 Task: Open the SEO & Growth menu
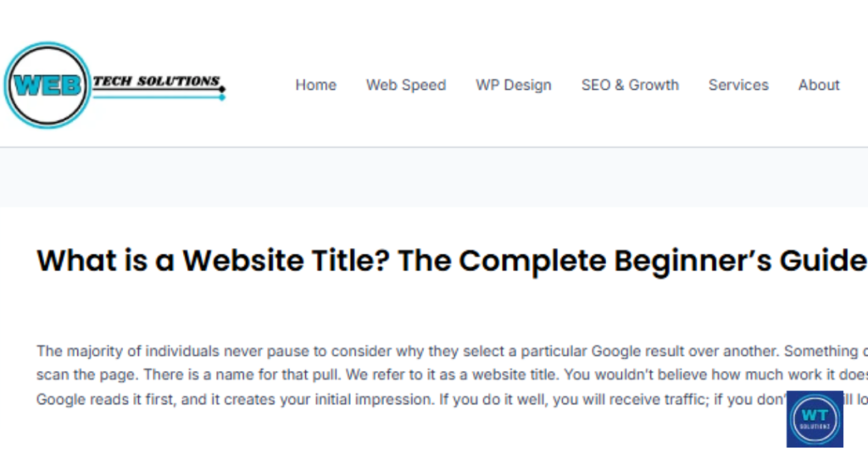click(630, 85)
